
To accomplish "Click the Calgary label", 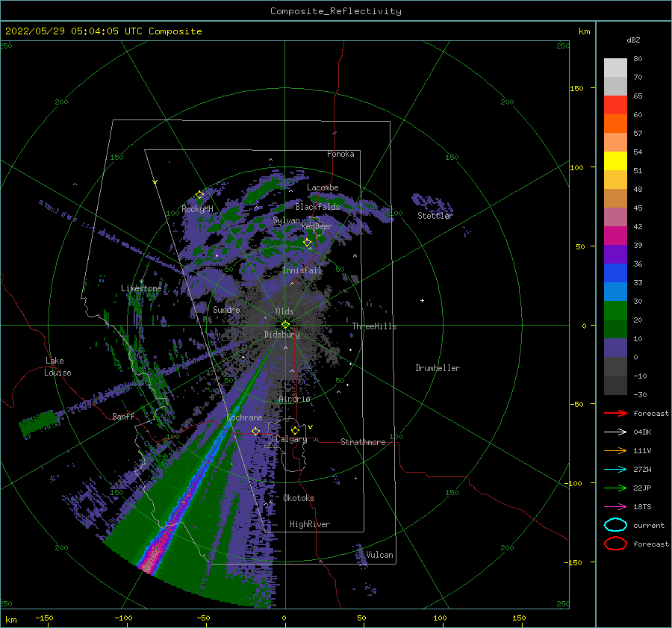I will (291, 439).
